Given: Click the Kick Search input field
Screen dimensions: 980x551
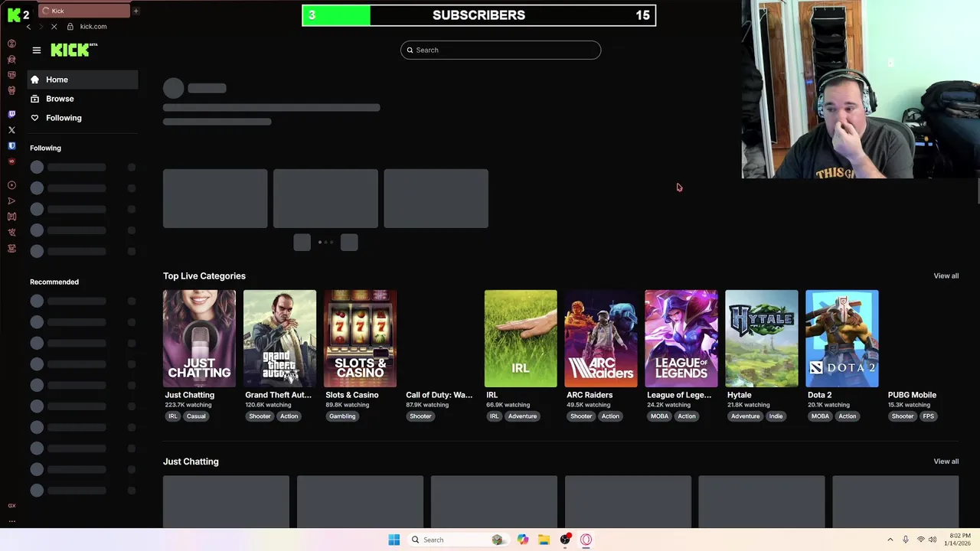Looking at the screenshot, I should 501,50.
